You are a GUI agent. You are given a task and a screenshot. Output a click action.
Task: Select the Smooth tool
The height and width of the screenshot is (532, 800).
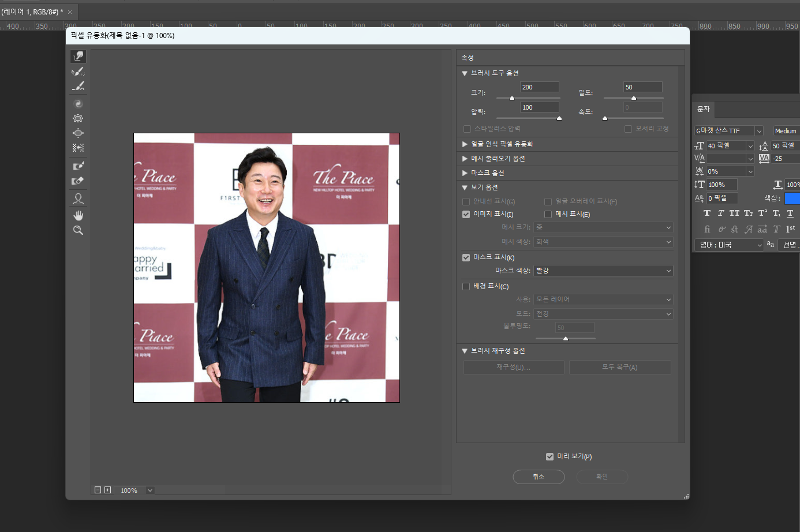coord(78,86)
